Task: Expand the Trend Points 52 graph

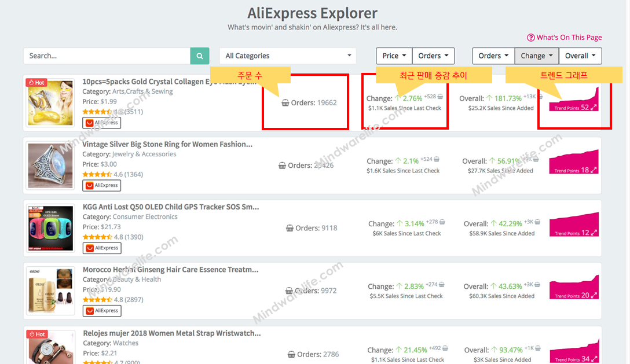Action: coord(574,99)
